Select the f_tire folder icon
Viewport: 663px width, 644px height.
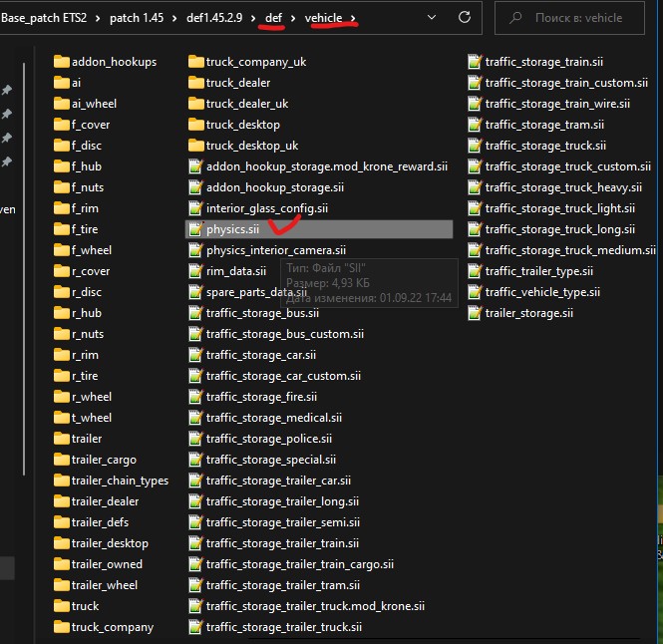coord(61,229)
